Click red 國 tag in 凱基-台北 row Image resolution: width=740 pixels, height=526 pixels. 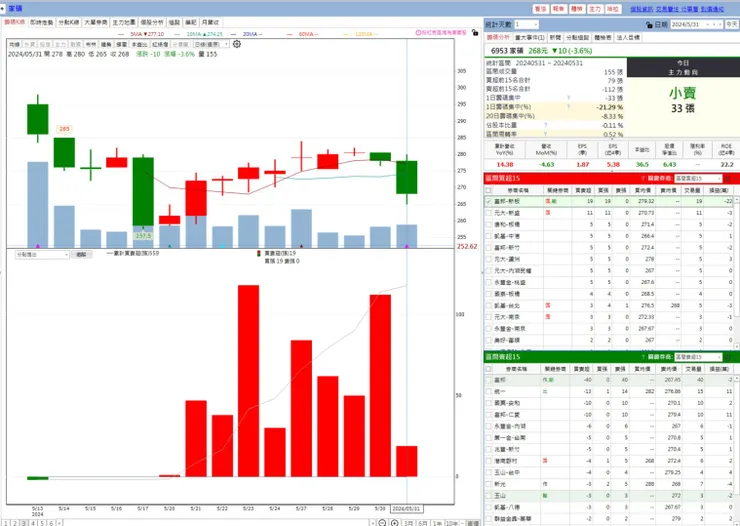(547, 305)
